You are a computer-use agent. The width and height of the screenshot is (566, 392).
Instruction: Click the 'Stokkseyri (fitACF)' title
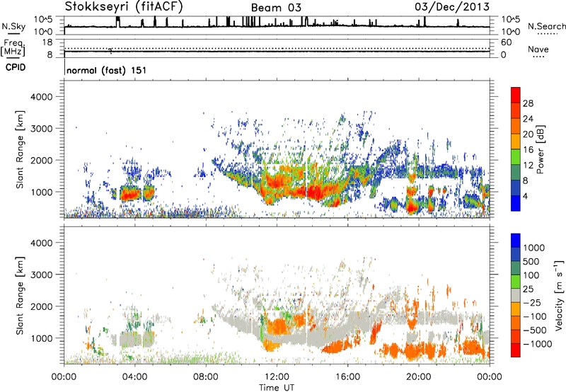(x=124, y=7)
